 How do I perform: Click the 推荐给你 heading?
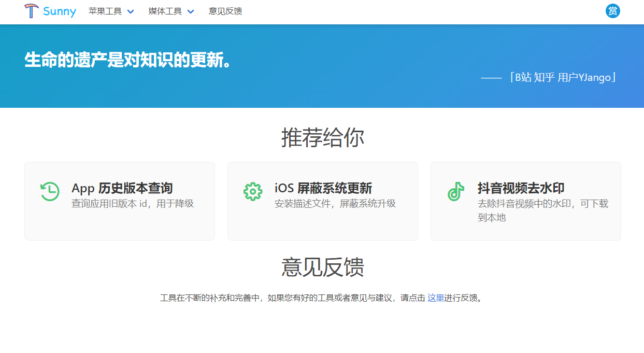322,138
